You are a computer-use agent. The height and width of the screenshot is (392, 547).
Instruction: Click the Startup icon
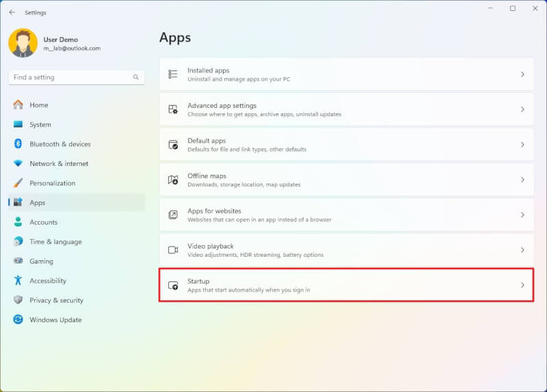pos(173,285)
